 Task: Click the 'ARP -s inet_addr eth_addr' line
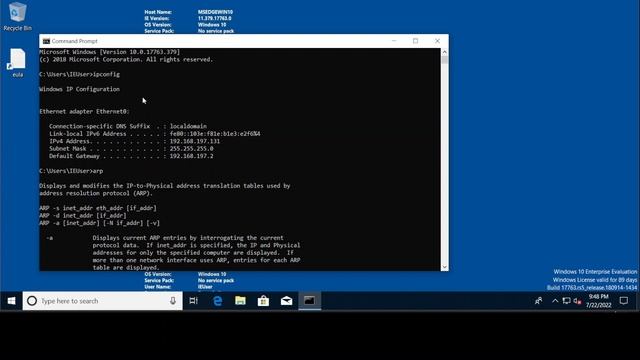pyautogui.click(x=98, y=208)
